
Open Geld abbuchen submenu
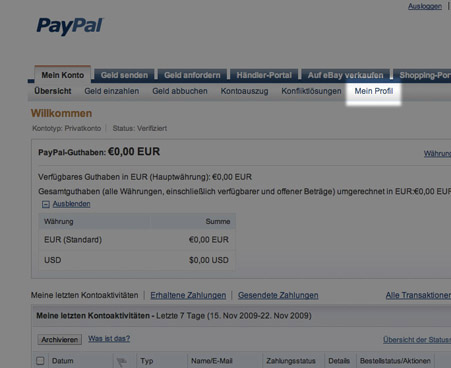pos(180,91)
